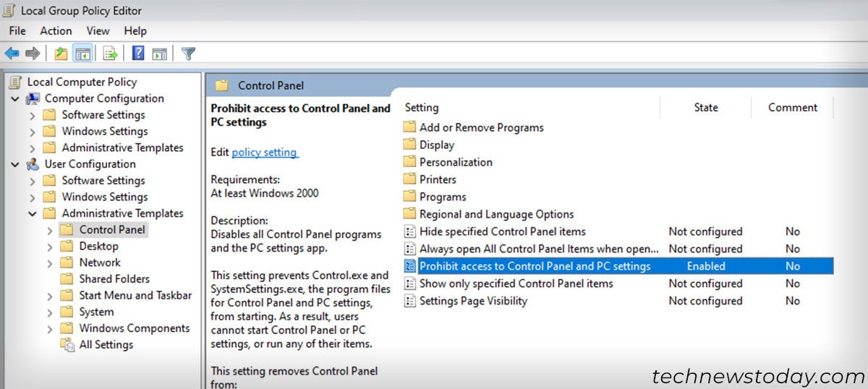Expand Windows Settings under Computer Configuration
This screenshot has width=868, height=389.
coord(32,132)
